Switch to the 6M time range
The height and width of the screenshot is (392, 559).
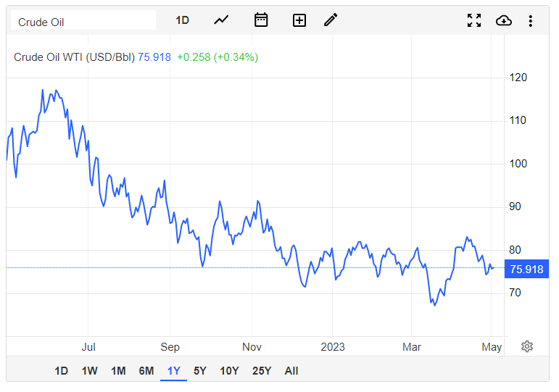coord(146,371)
